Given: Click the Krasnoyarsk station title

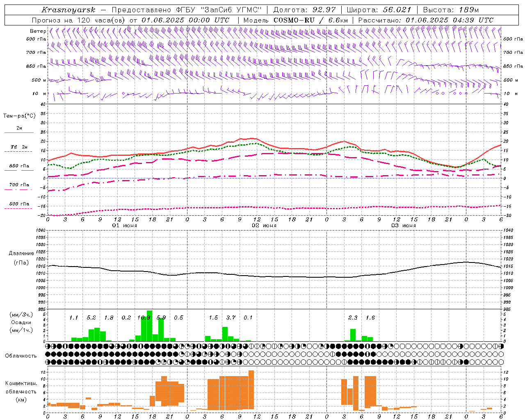Looking at the screenshot, I should click(x=68, y=10).
